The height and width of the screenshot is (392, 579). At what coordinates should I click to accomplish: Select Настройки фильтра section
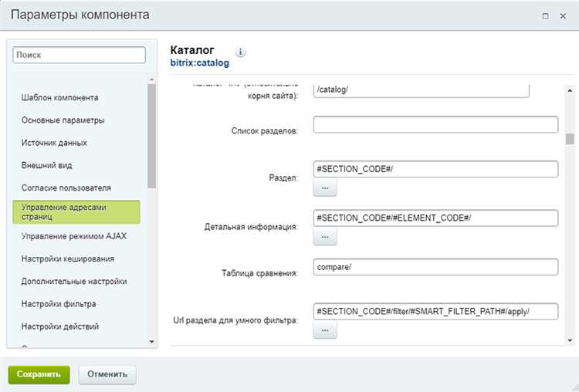pyautogui.click(x=59, y=304)
